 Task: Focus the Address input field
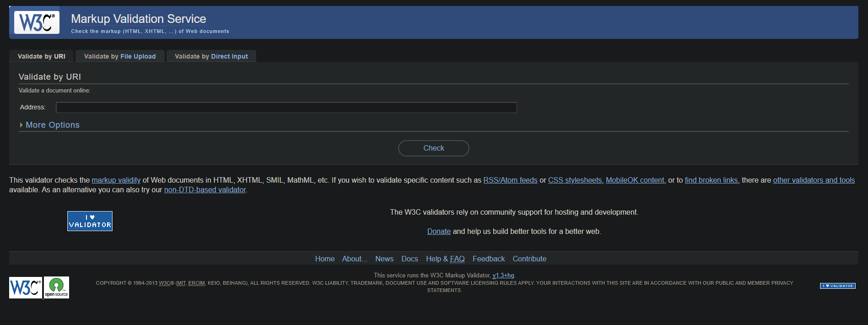pyautogui.click(x=286, y=108)
